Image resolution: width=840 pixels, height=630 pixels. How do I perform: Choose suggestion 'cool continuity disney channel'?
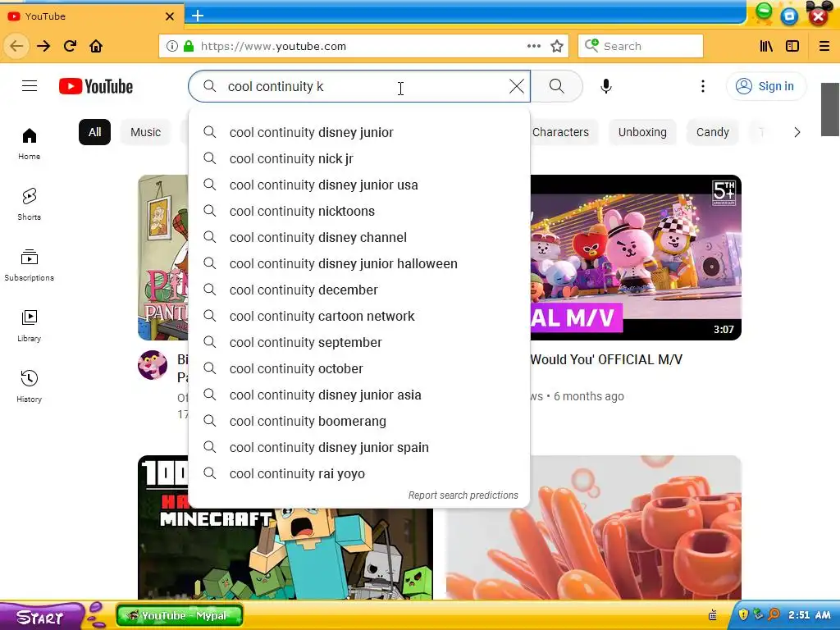[x=359, y=237]
